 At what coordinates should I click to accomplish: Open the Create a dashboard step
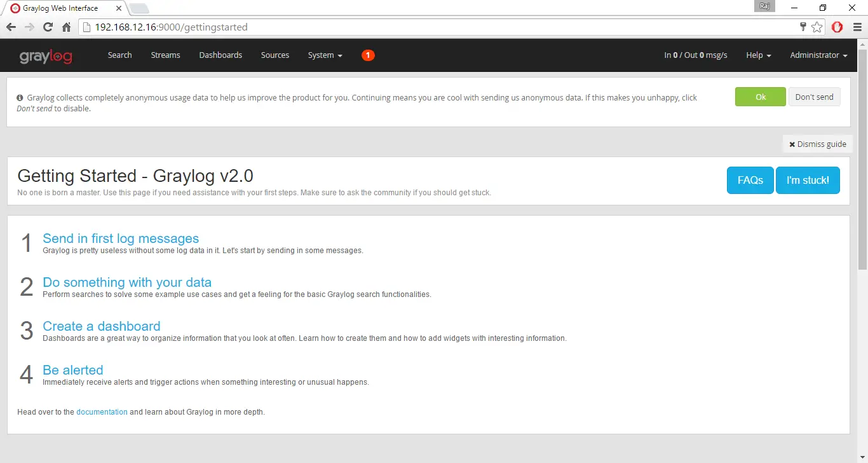click(102, 326)
